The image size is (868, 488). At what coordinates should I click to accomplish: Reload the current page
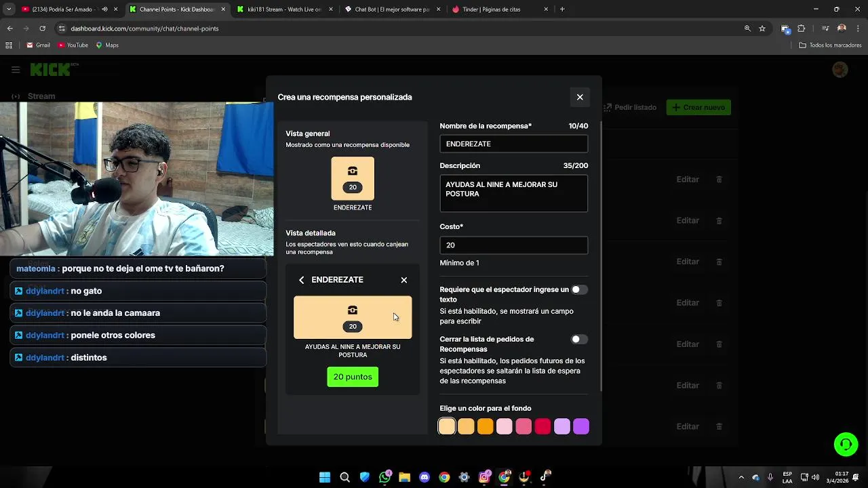[42, 28]
